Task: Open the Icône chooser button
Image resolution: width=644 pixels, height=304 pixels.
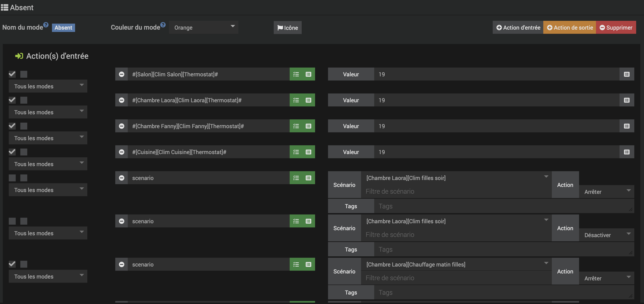Action: click(x=288, y=28)
